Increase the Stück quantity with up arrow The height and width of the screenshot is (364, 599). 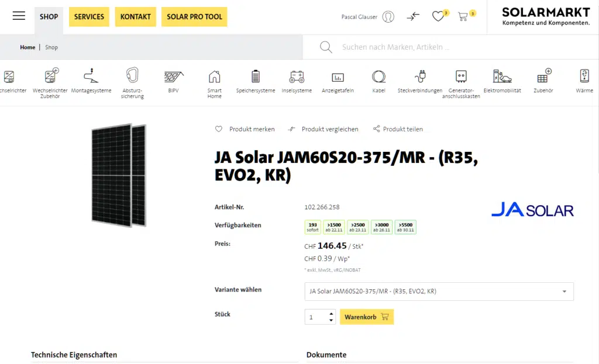(331, 313)
